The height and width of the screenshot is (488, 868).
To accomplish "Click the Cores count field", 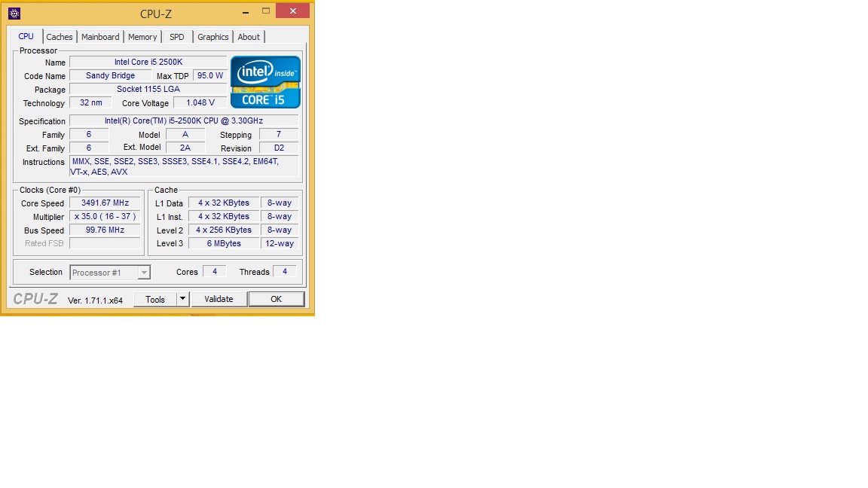I will (x=214, y=271).
